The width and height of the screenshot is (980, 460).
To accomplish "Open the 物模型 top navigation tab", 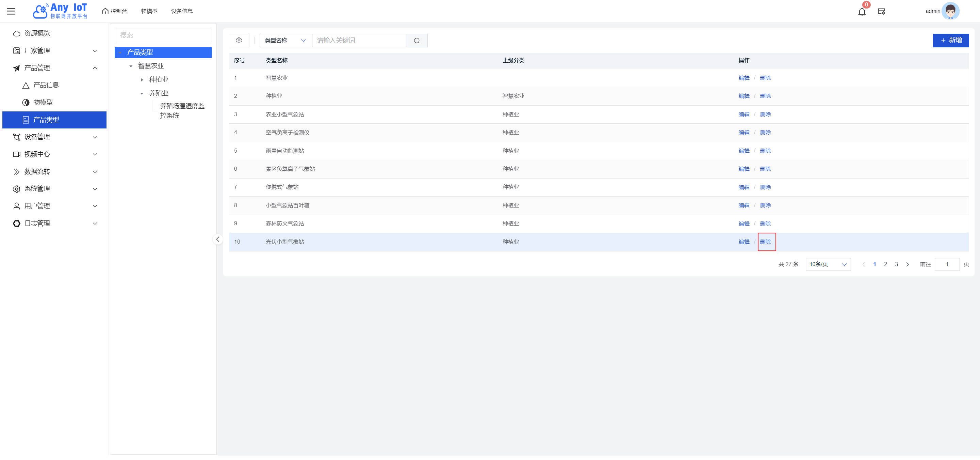I will [149, 11].
